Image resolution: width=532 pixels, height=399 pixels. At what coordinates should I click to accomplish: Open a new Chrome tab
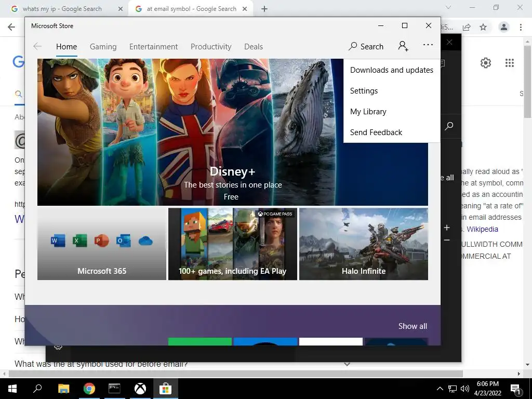click(264, 9)
